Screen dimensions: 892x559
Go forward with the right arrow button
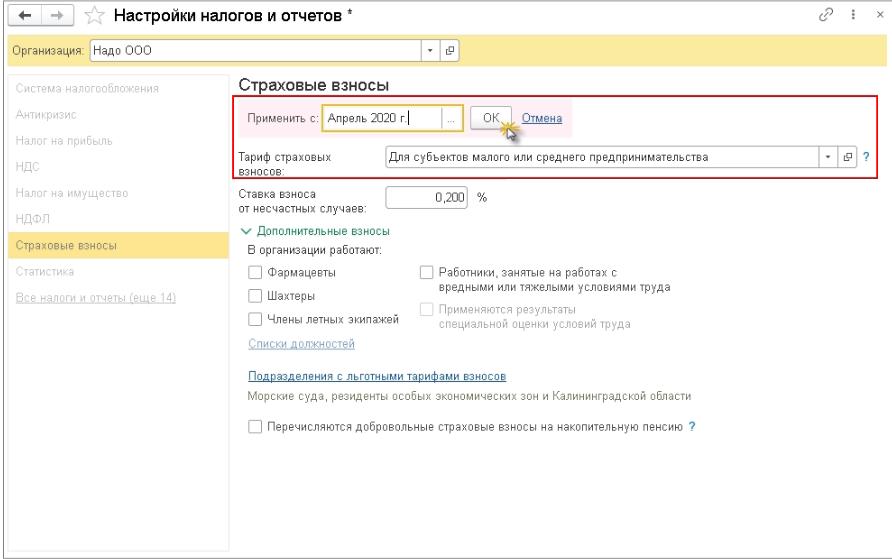tap(57, 15)
